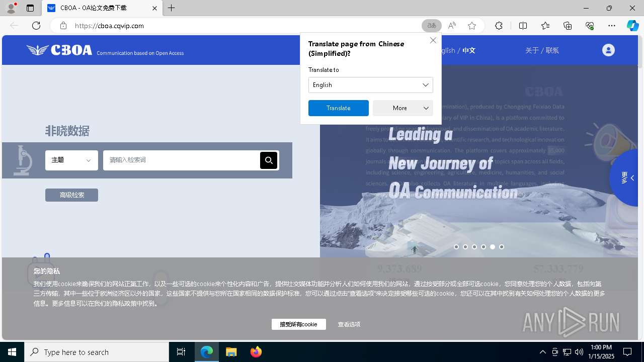The width and height of the screenshot is (644, 362).
Task: Open the 关于 / 联系 menu item
Action: tap(542, 50)
